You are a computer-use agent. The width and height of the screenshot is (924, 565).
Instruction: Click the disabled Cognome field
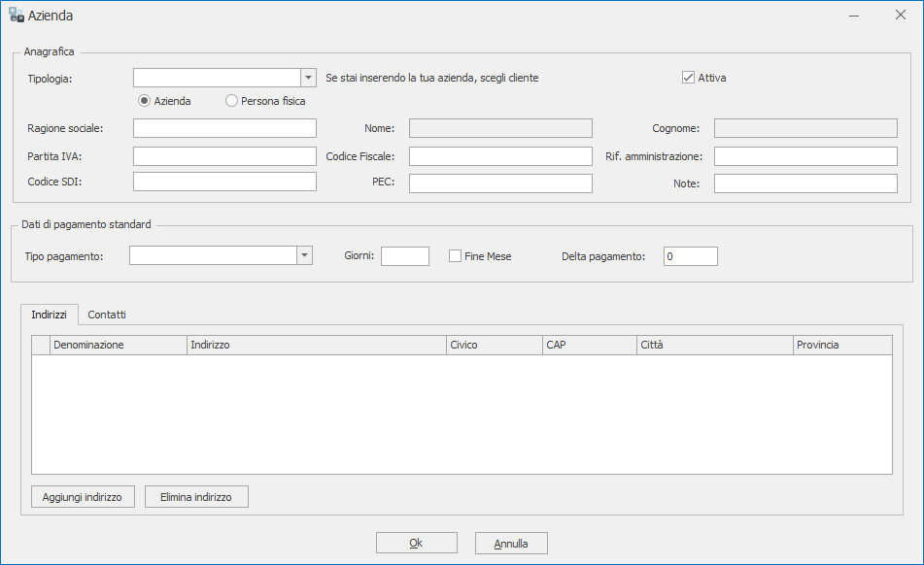click(805, 128)
